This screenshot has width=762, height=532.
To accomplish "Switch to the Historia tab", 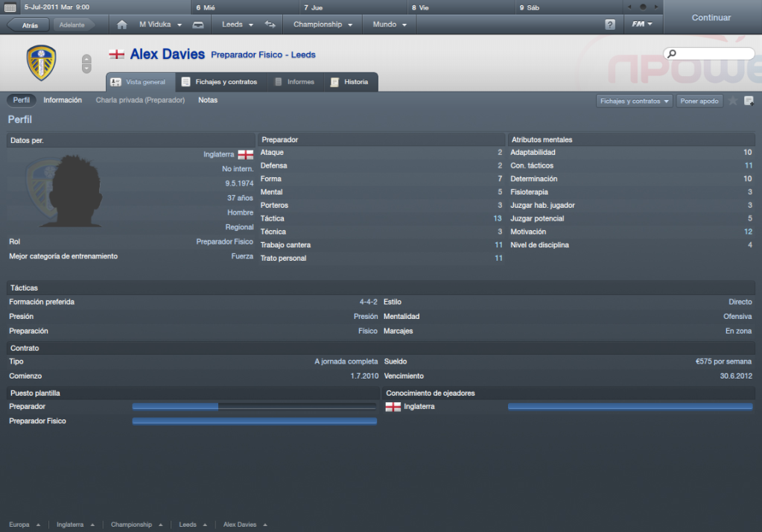I will 349,82.
